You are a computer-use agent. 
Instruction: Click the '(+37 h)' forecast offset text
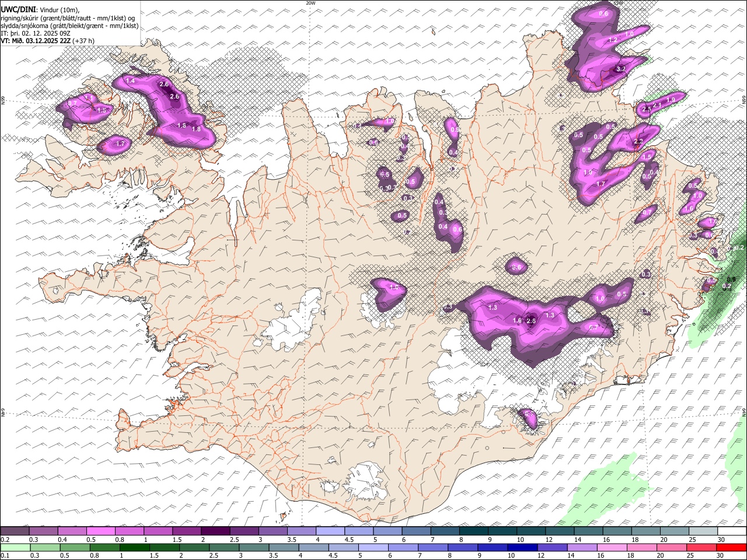tap(83, 41)
